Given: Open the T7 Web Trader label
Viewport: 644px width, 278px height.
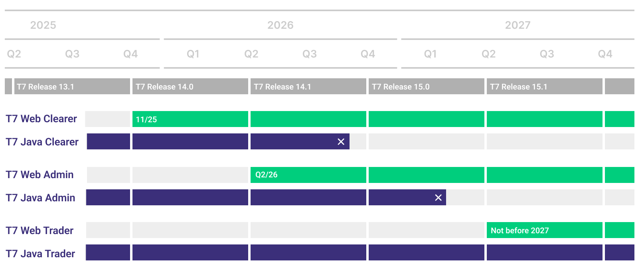Looking at the screenshot, I should coord(40,230).
